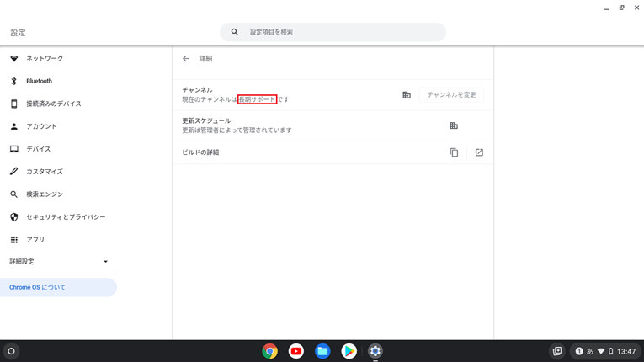Viewport: 644px width, 362px height.
Task: Expand the 詳細設定 section
Action: coord(58,262)
